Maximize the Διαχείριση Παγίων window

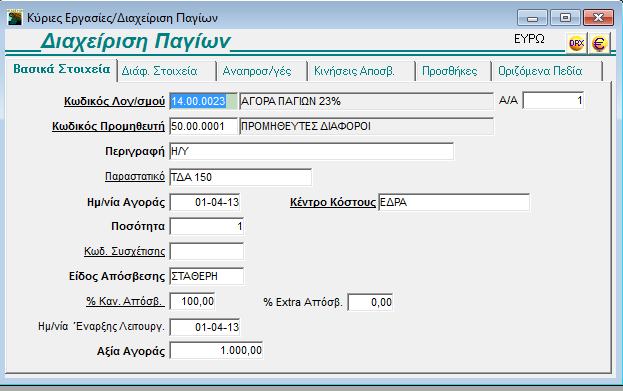565,18
